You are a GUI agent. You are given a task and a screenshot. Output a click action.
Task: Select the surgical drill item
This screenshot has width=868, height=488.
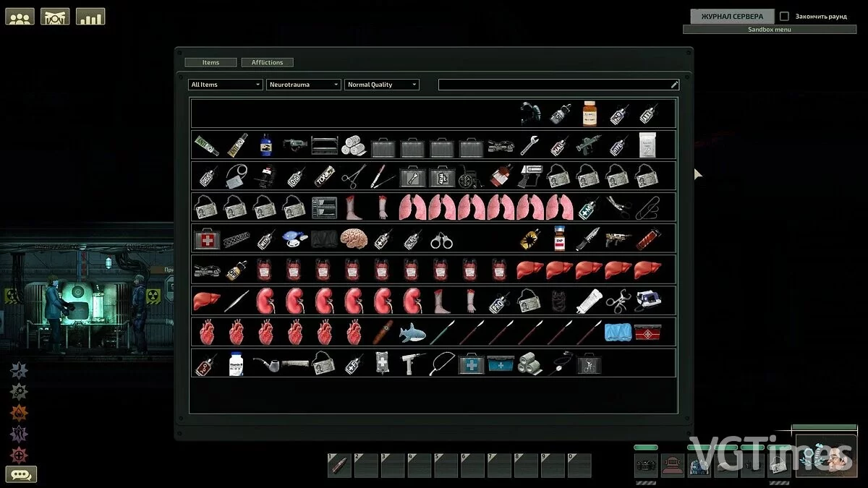(x=412, y=363)
